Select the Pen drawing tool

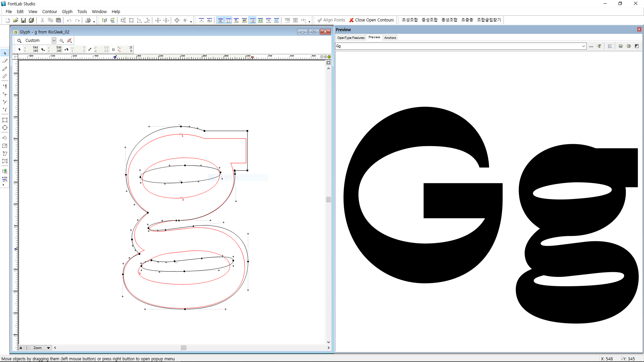[x=5, y=86]
